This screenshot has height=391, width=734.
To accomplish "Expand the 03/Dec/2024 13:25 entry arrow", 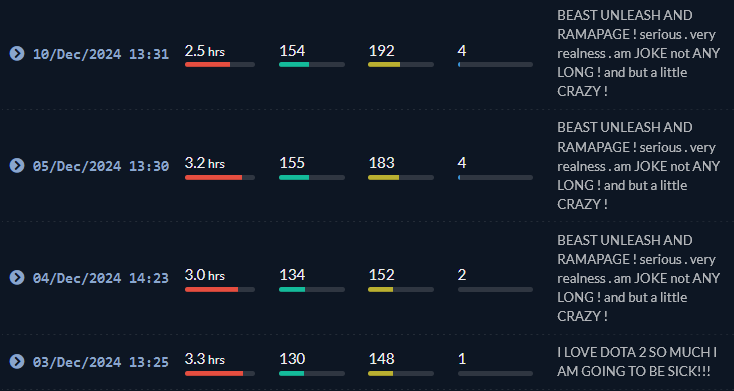I will pyautogui.click(x=17, y=361).
